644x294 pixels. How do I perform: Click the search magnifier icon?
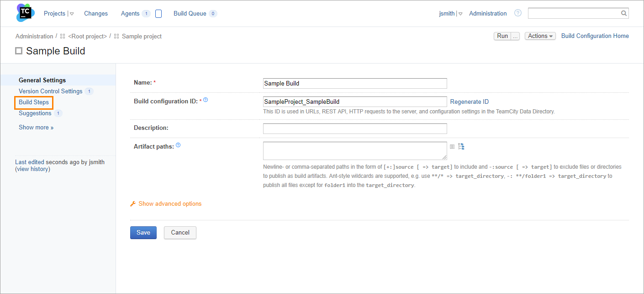point(623,13)
